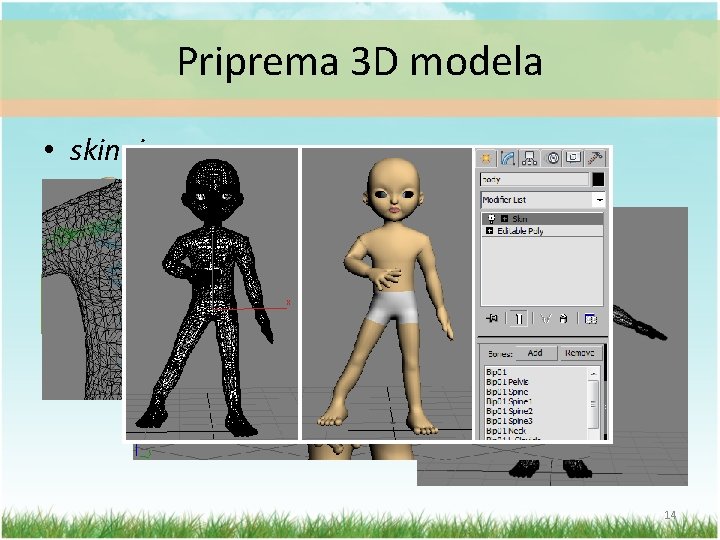Expand the Skin modifier plus box
This screenshot has width=720, height=540.
(504, 219)
